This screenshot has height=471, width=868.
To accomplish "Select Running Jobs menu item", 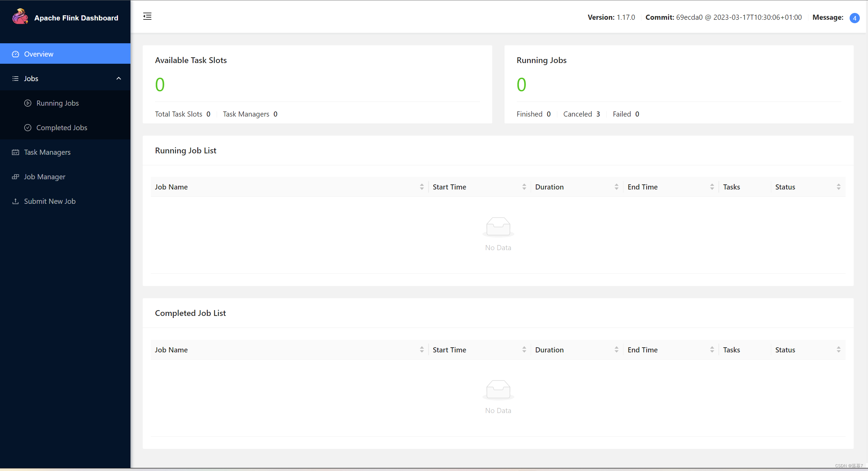I will click(57, 103).
